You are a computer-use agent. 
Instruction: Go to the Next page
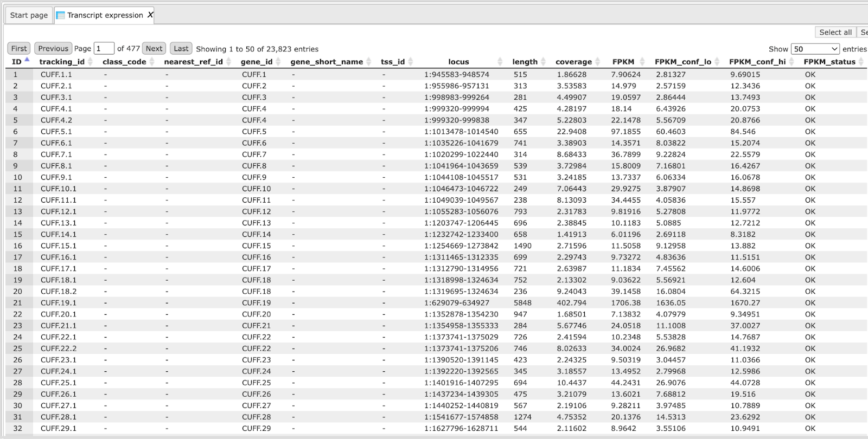(x=154, y=48)
